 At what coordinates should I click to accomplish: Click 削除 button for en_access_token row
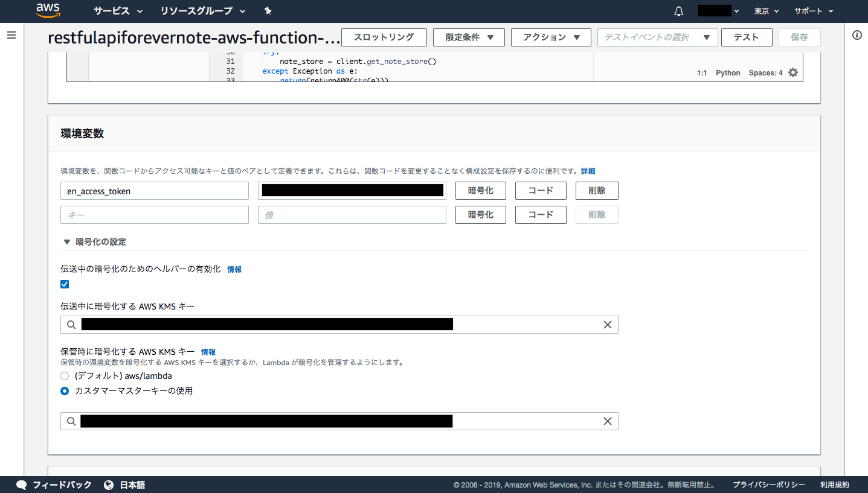pos(597,191)
